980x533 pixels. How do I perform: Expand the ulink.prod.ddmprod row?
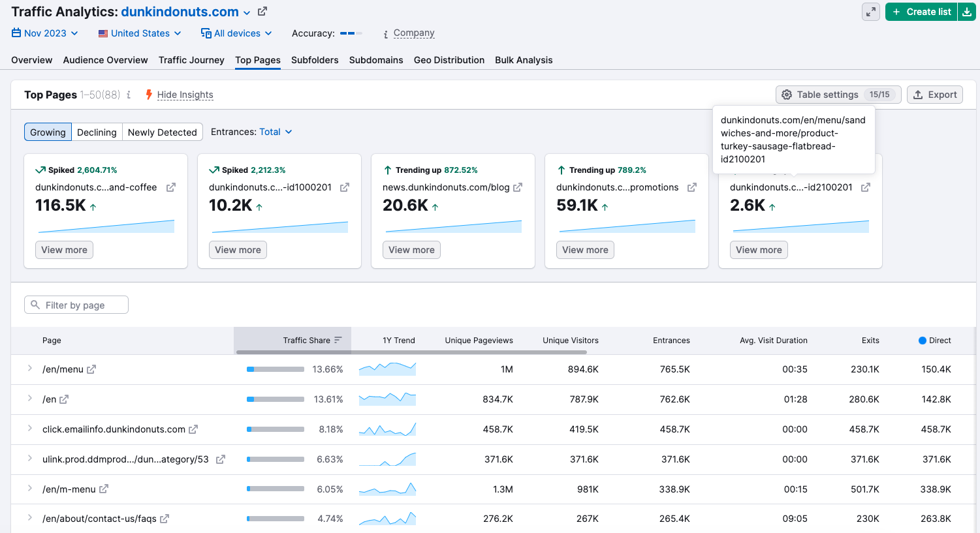coord(30,458)
